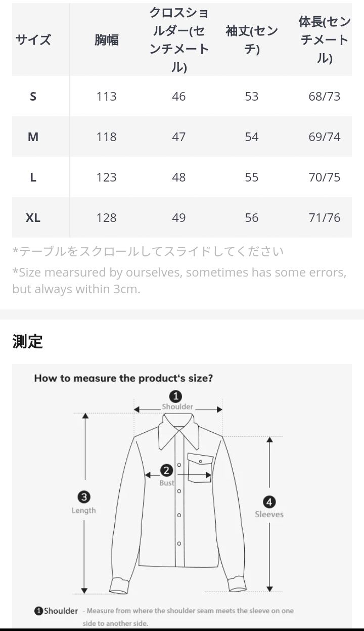364x631 pixels.
Task: Tap the number 2 Bust marker
Action: click(166, 471)
